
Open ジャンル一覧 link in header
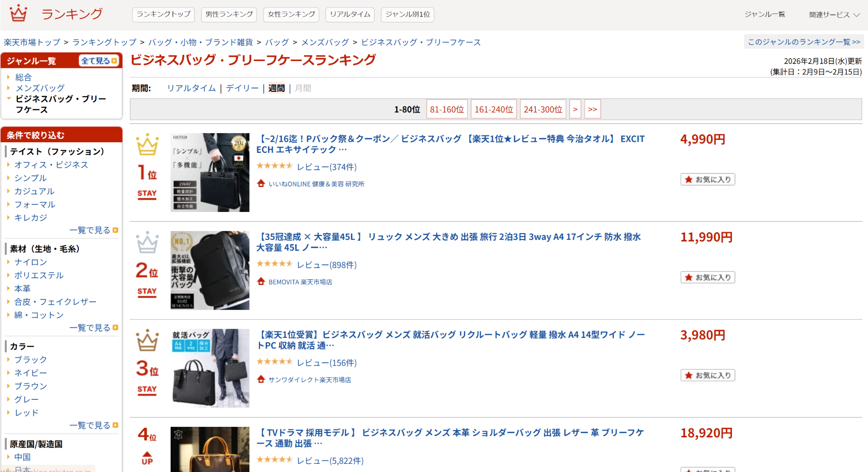(765, 14)
